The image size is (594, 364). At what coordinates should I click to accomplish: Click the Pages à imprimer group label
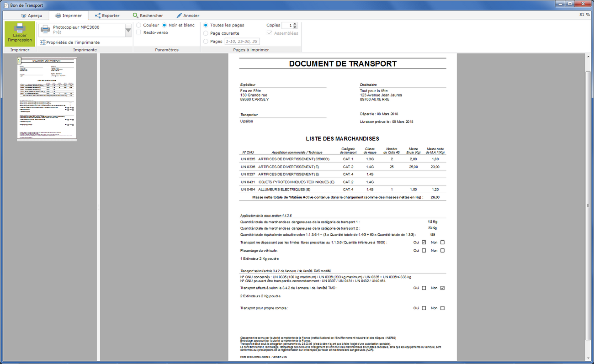tap(251, 50)
